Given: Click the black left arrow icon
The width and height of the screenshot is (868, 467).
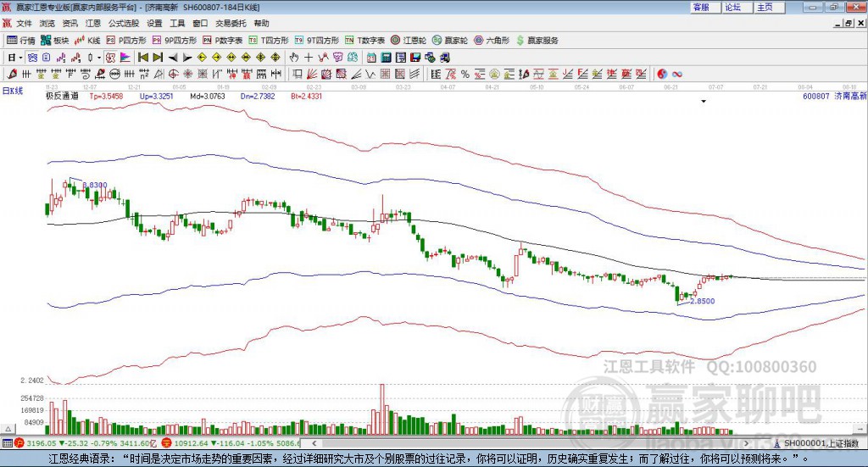Looking at the screenshot, I should [x=173, y=58].
